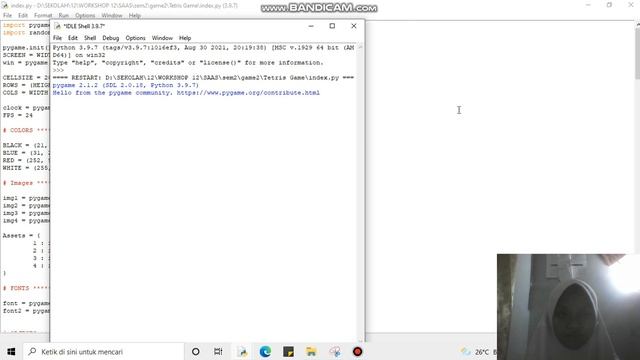The height and width of the screenshot is (360, 640).
Task: Open Help menu in index.py editor
Action: (135, 16)
